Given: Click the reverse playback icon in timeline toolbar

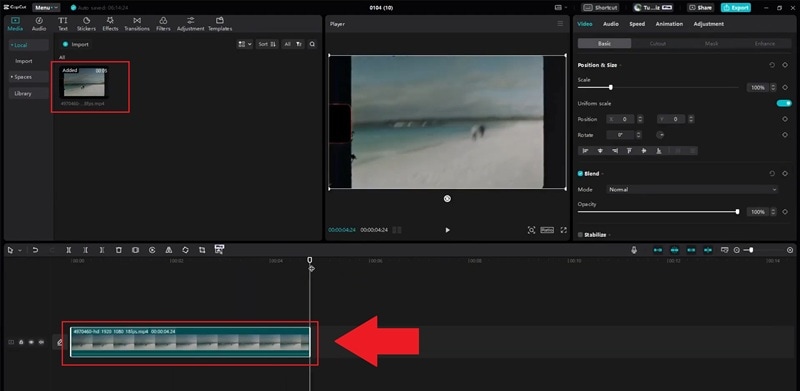Looking at the screenshot, I should [x=152, y=250].
